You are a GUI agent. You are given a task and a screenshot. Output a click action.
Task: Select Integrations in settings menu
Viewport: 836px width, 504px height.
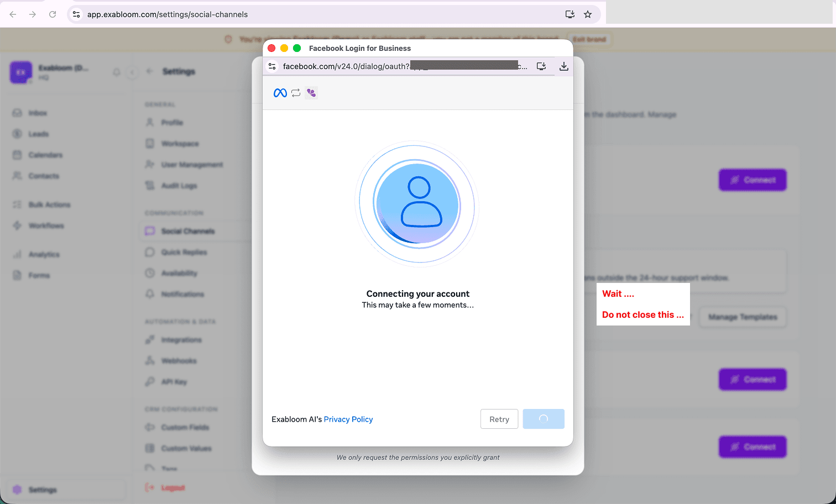tap(181, 340)
